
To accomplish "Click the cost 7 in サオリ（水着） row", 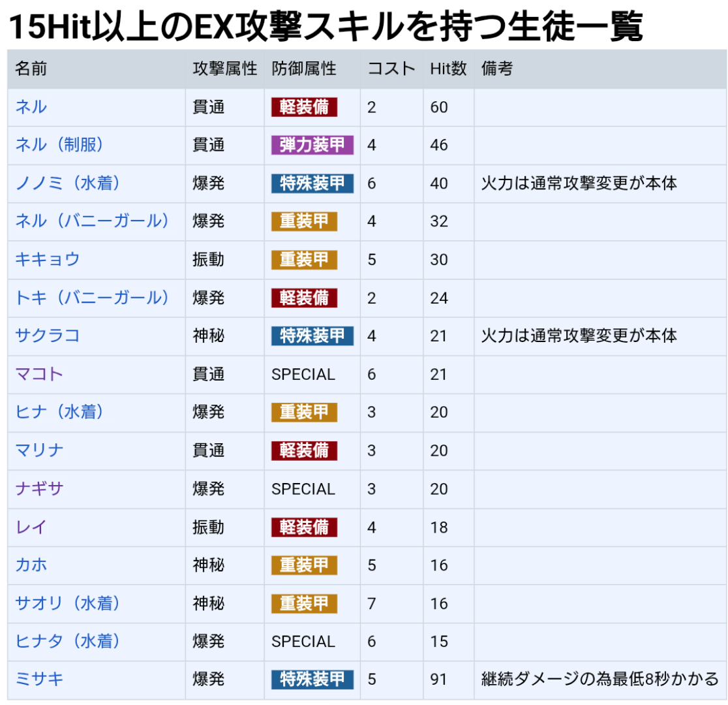I will click(x=371, y=604).
